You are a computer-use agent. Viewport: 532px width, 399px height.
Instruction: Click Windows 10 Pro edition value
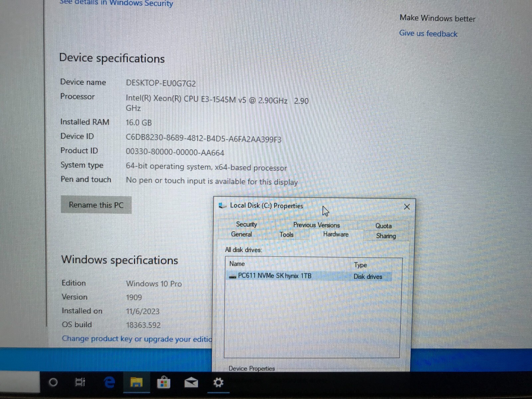[154, 284]
